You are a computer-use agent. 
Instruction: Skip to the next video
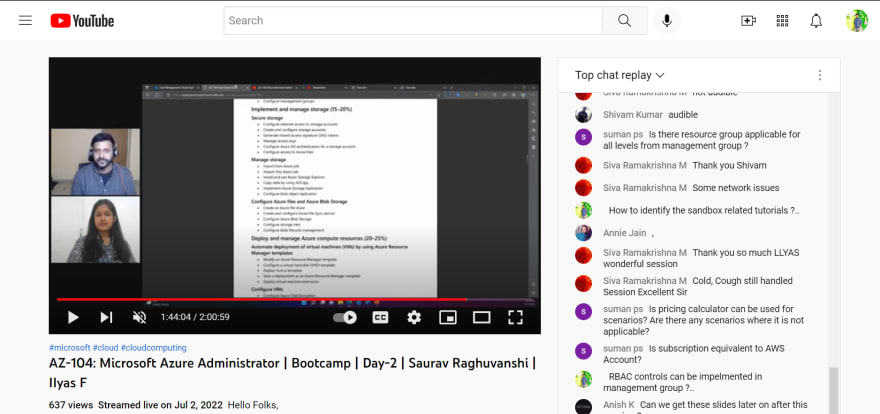[106, 318]
